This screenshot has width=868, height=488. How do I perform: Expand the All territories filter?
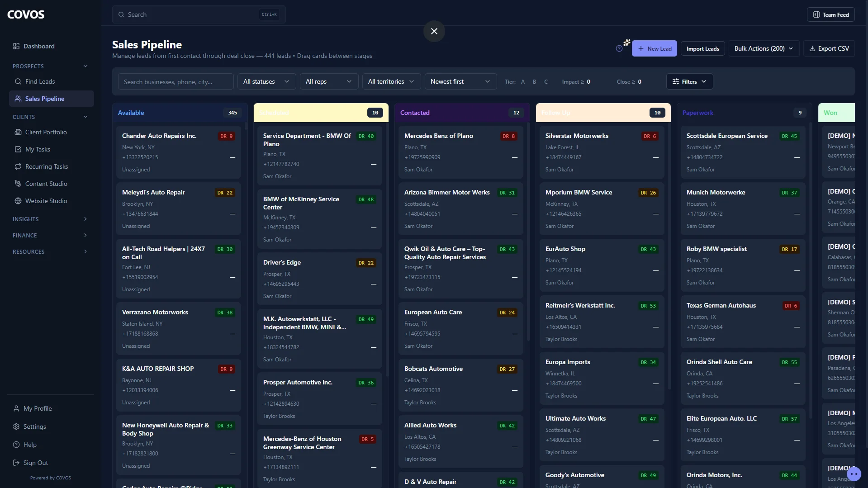point(391,81)
